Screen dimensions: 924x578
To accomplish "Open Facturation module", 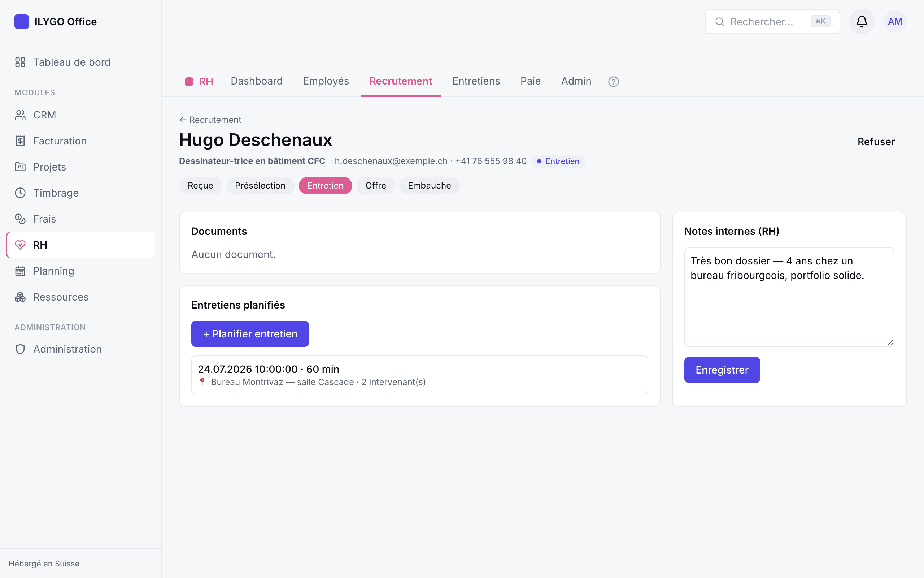I will click(x=80, y=141).
